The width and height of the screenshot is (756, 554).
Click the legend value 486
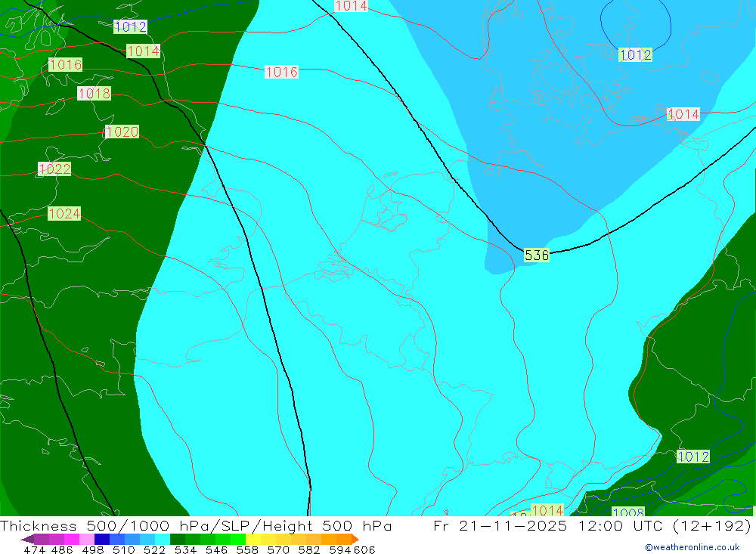pyautogui.click(x=62, y=549)
